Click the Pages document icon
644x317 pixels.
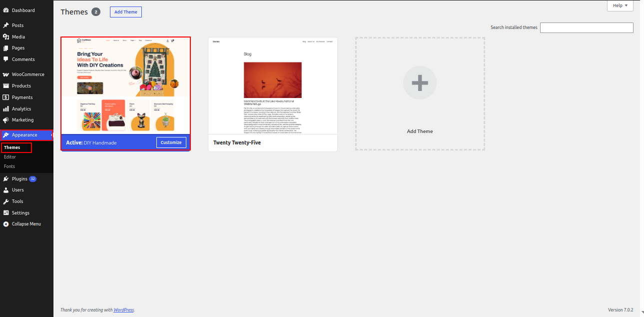coord(6,48)
